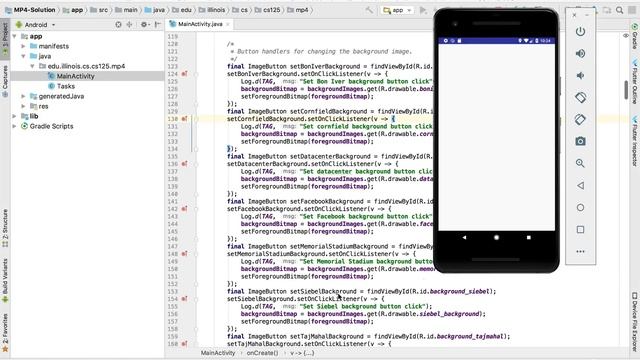Click override gutter icon on line 136
This screenshot has height=360, width=640.
click(x=184, y=164)
